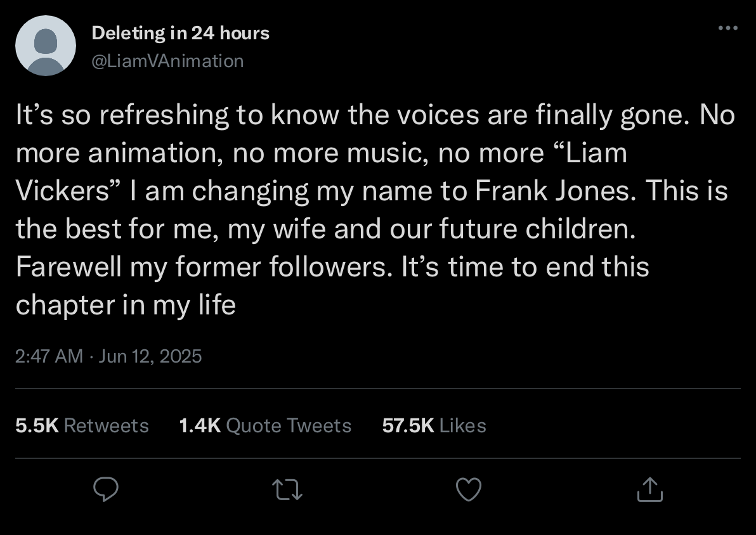The height and width of the screenshot is (535, 756).
Task: Select the tweet's first line about voices
Action: click(375, 115)
